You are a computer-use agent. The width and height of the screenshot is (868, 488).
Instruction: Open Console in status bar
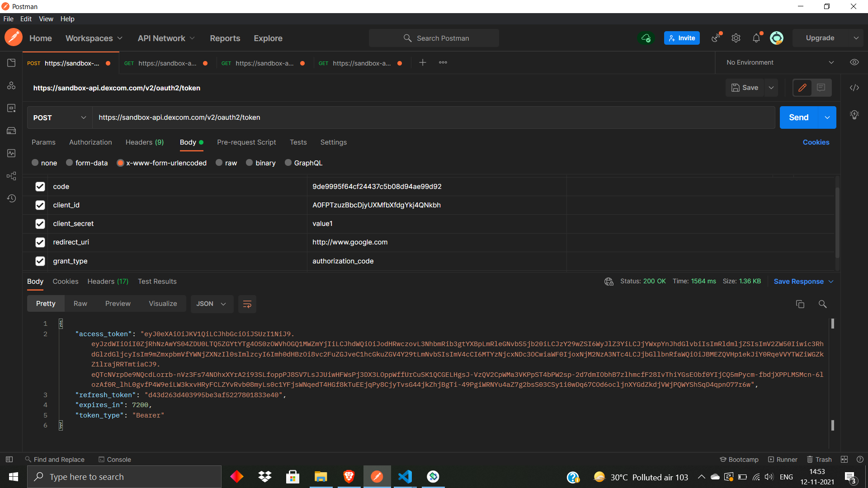tap(115, 460)
